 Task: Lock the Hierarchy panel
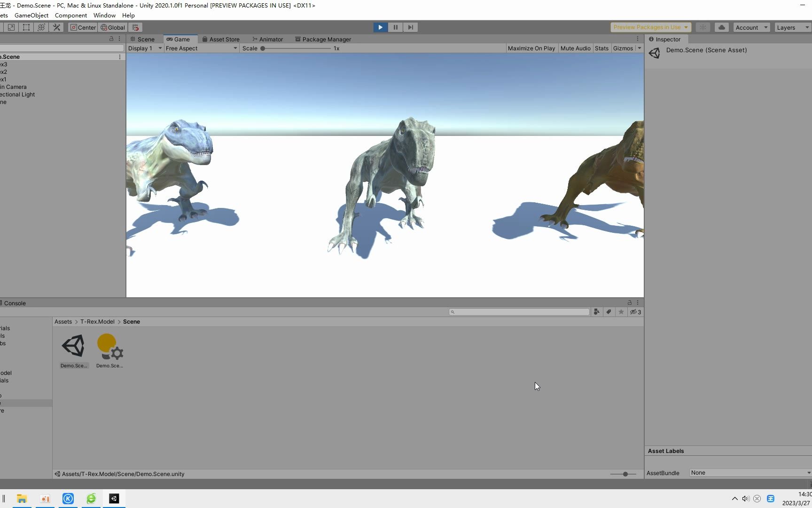(111, 39)
